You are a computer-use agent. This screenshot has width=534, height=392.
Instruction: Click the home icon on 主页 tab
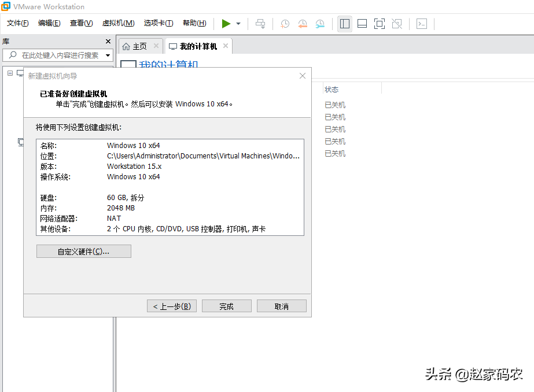click(126, 46)
